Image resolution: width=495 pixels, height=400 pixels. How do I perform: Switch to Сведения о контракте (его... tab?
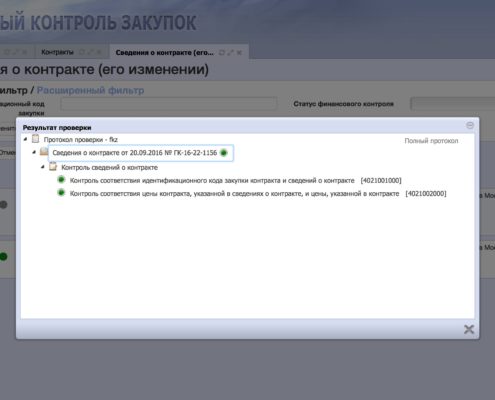(164, 53)
